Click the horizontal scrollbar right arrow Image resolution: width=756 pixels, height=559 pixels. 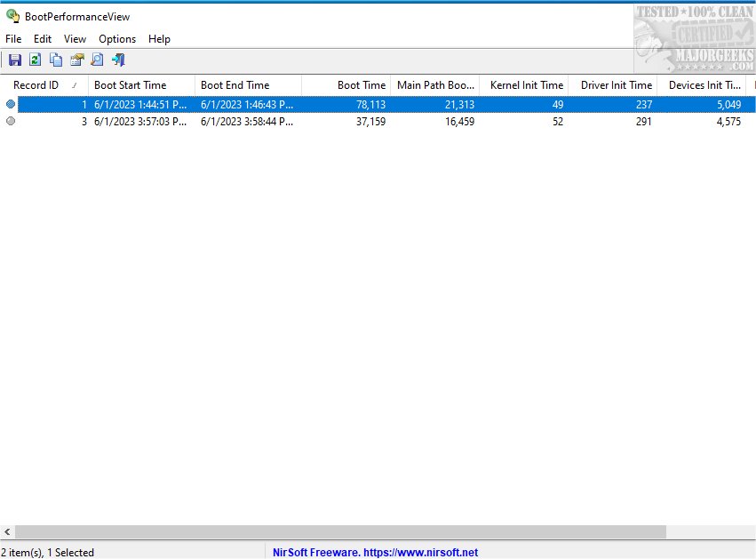749,531
